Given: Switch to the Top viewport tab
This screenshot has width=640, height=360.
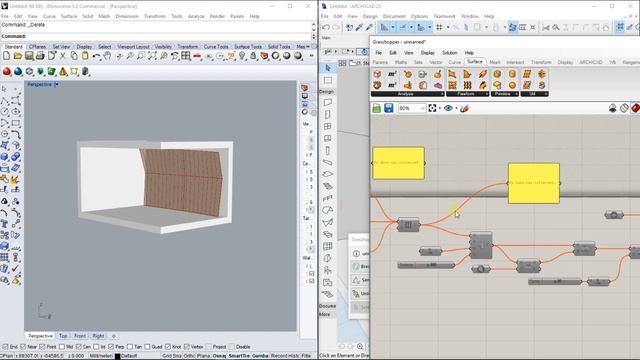Looking at the screenshot, I should click(63, 336).
